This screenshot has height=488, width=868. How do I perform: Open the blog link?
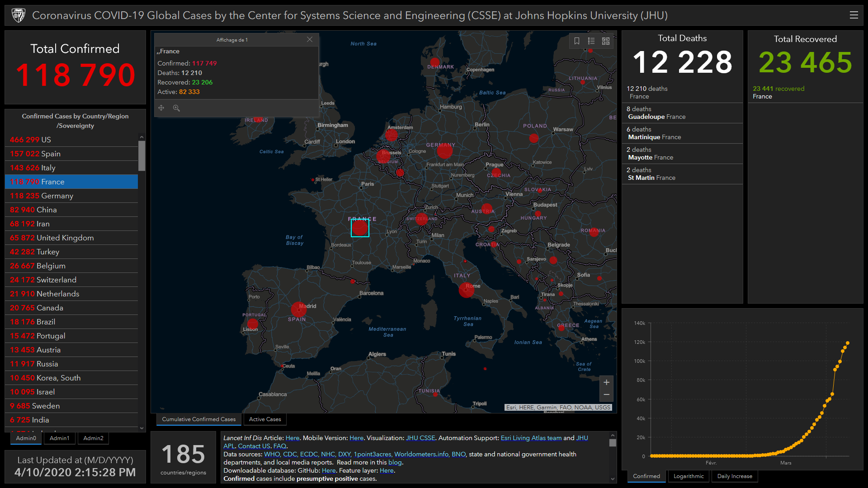coord(395,462)
